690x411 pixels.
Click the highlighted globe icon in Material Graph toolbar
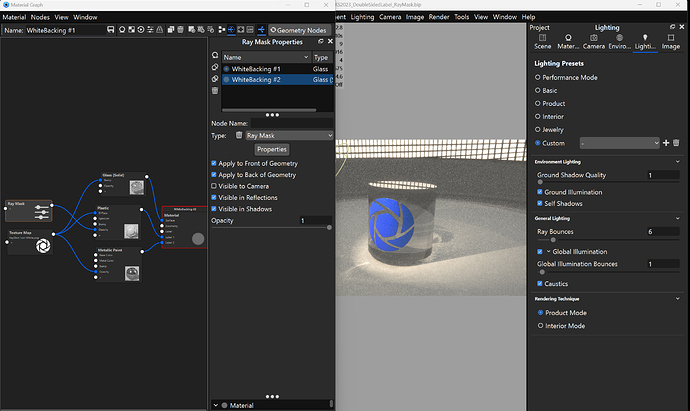click(x=231, y=30)
